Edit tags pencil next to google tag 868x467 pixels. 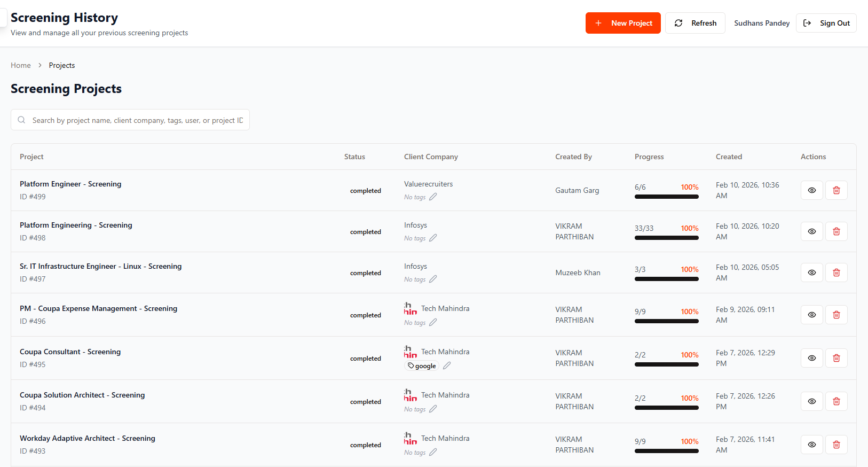pos(447,365)
